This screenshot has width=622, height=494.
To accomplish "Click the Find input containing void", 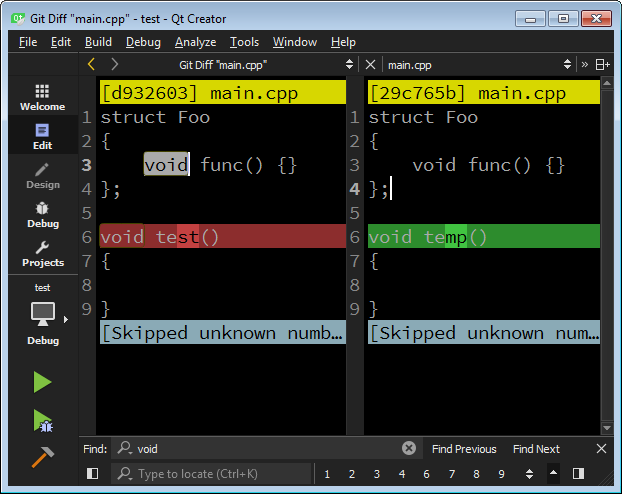I will (265, 449).
